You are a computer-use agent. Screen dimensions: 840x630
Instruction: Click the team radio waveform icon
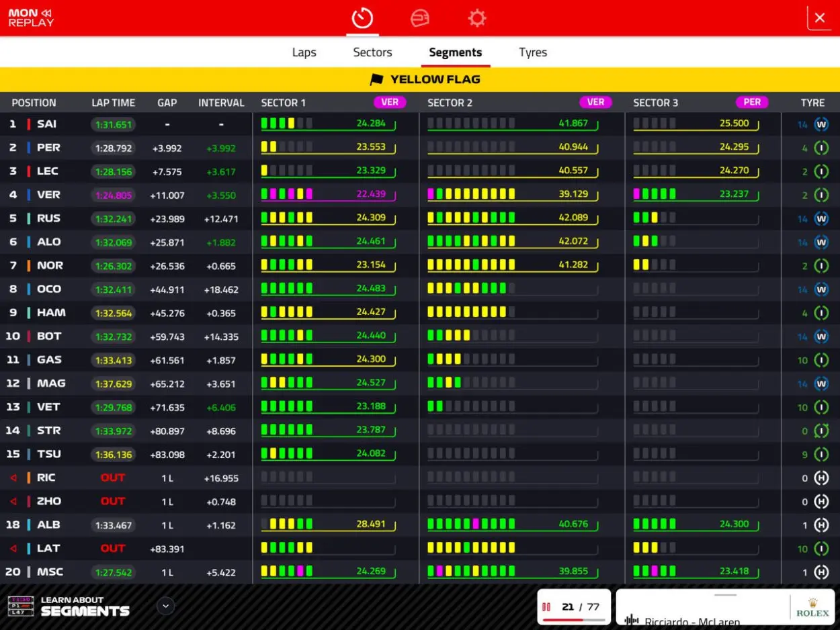(x=631, y=621)
